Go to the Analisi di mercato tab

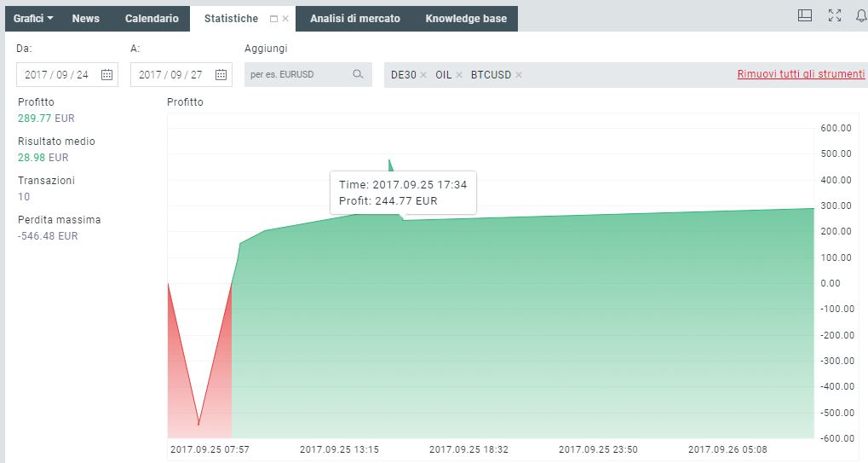point(354,19)
